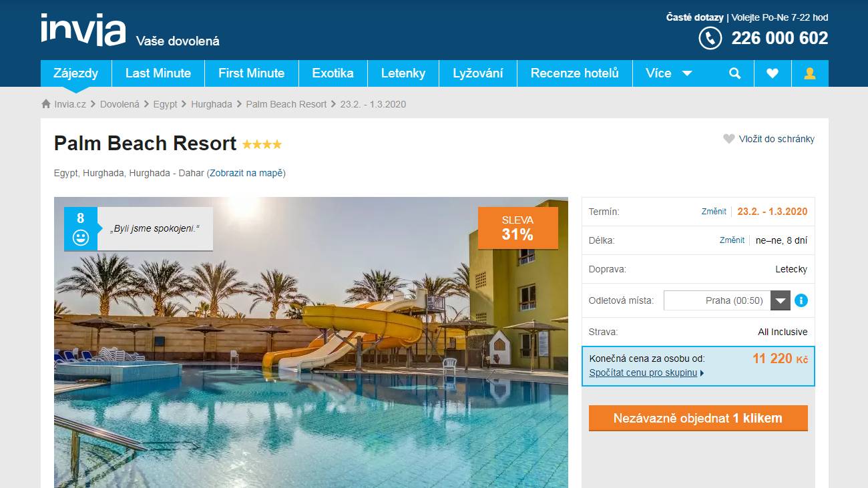This screenshot has width=868, height=488.
Task: Open the hotel pool photo
Action: coord(311,342)
